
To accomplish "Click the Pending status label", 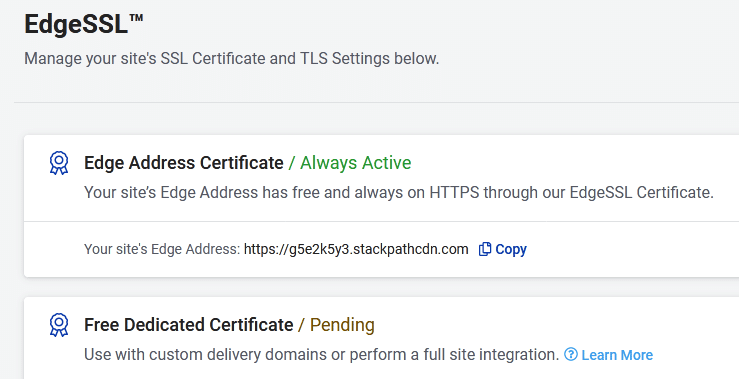I will coord(342,325).
